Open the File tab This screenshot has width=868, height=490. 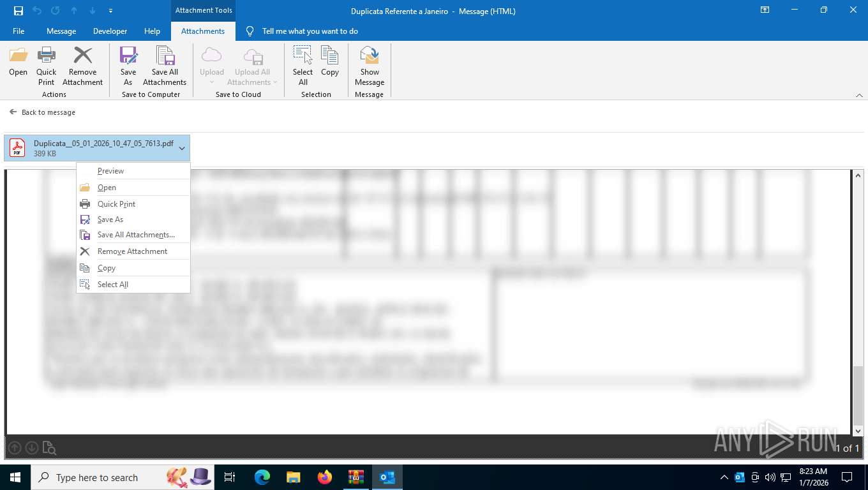coord(19,31)
